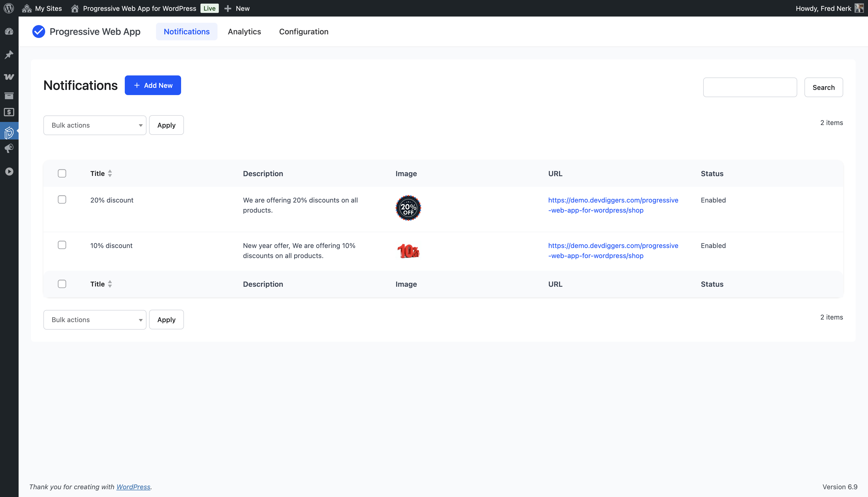Switch to the Configuration tab
The width and height of the screenshot is (868, 497).
click(x=304, y=32)
